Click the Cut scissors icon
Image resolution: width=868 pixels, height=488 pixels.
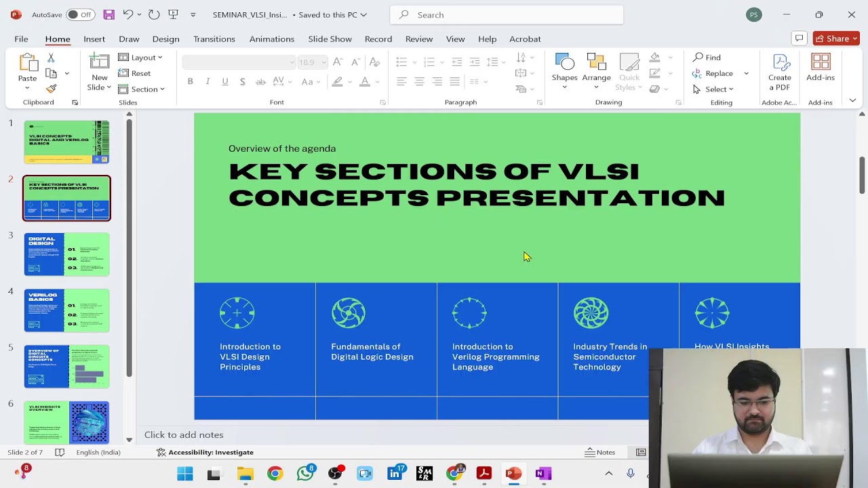pos(51,58)
